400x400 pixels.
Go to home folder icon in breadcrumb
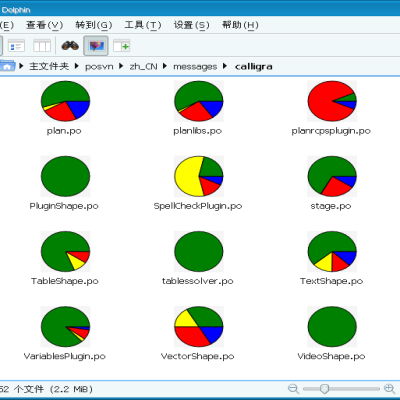coord(7,66)
